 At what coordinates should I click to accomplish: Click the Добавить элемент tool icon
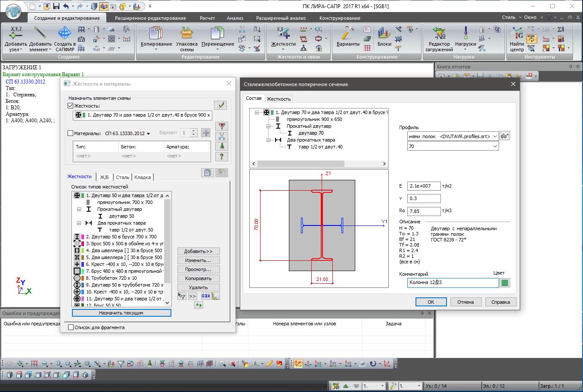(40, 33)
